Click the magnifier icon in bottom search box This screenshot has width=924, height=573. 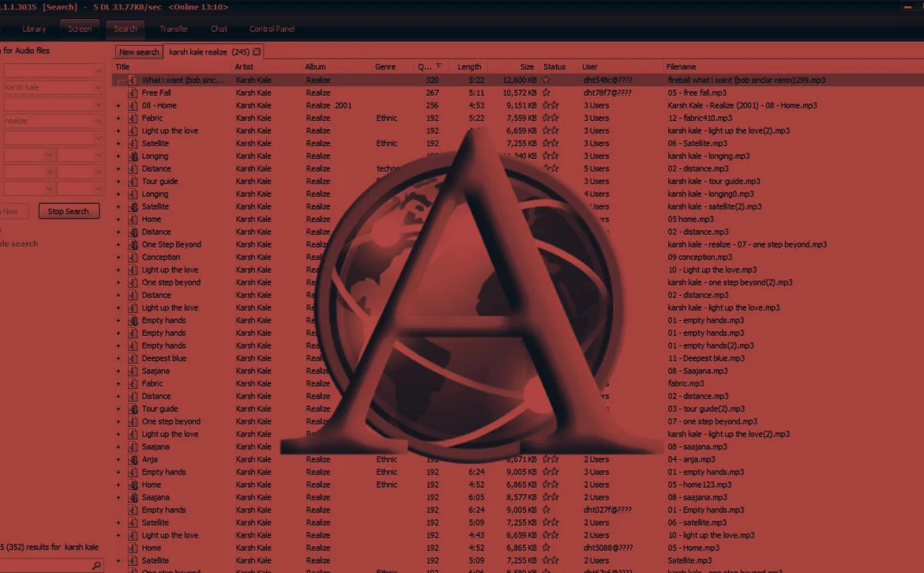(96, 566)
